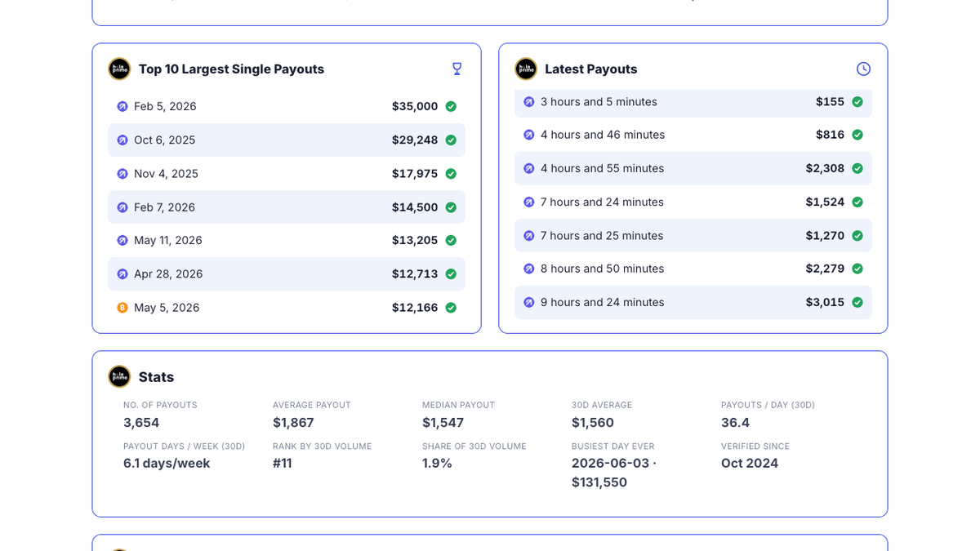Click the orange Bitcoin icon for May 5, 2026
The height and width of the screenshot is (551, 980).
[x=122, y=308]
